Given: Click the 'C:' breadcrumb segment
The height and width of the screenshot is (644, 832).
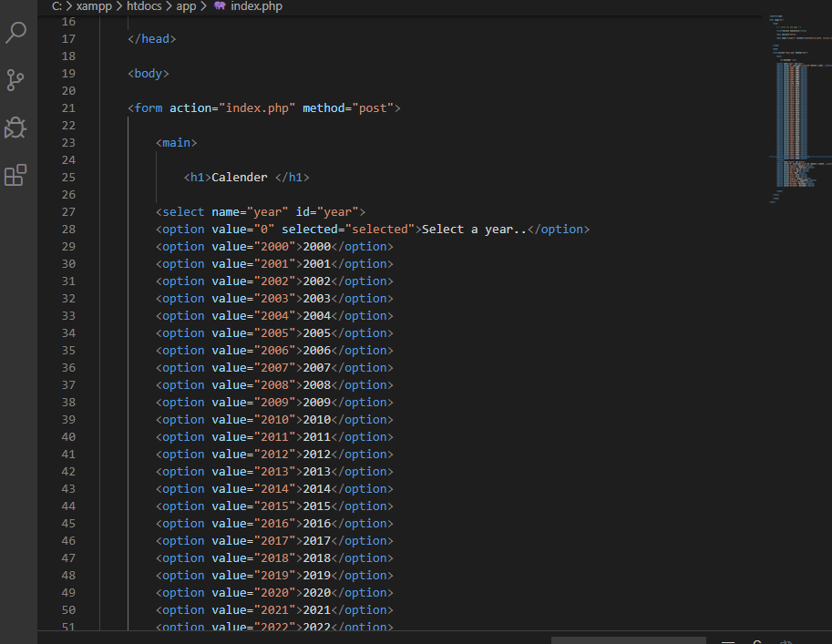Looking at the screenshot, I should click(x=56, y=6).
